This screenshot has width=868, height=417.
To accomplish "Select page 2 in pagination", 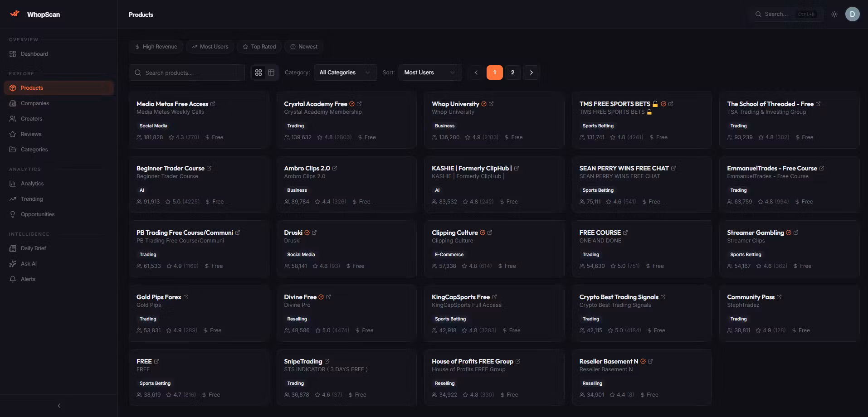I will 513,73.
